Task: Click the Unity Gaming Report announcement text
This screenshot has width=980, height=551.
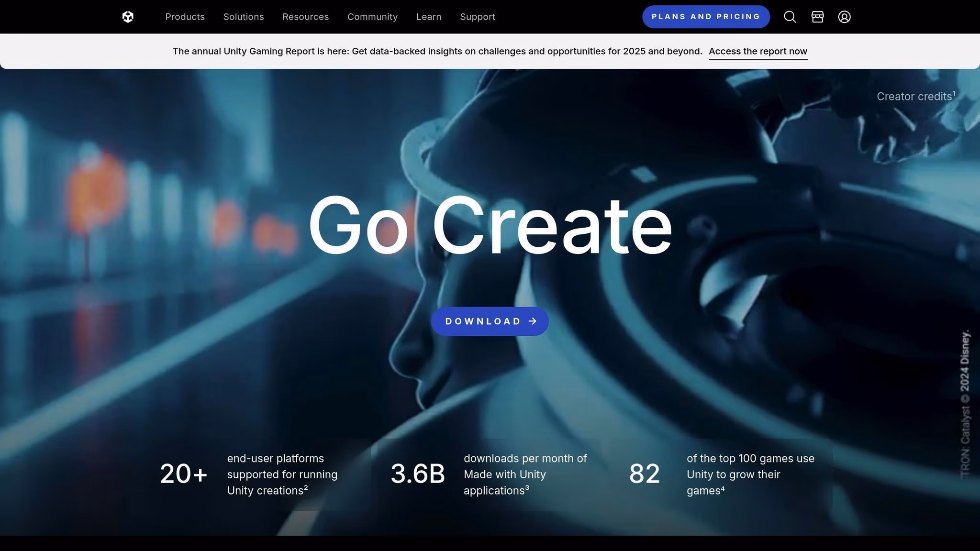Action: pyautogui.click(x=437, y=51)
